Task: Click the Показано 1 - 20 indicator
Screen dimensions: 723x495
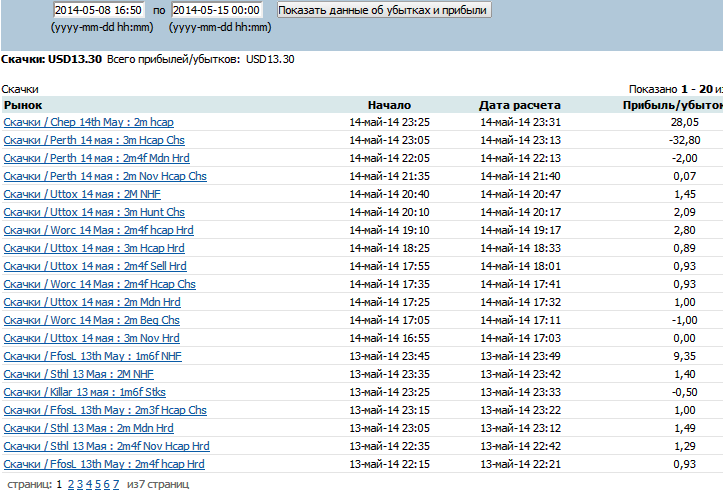Action: pyautogui.click(x=676, y=89)
